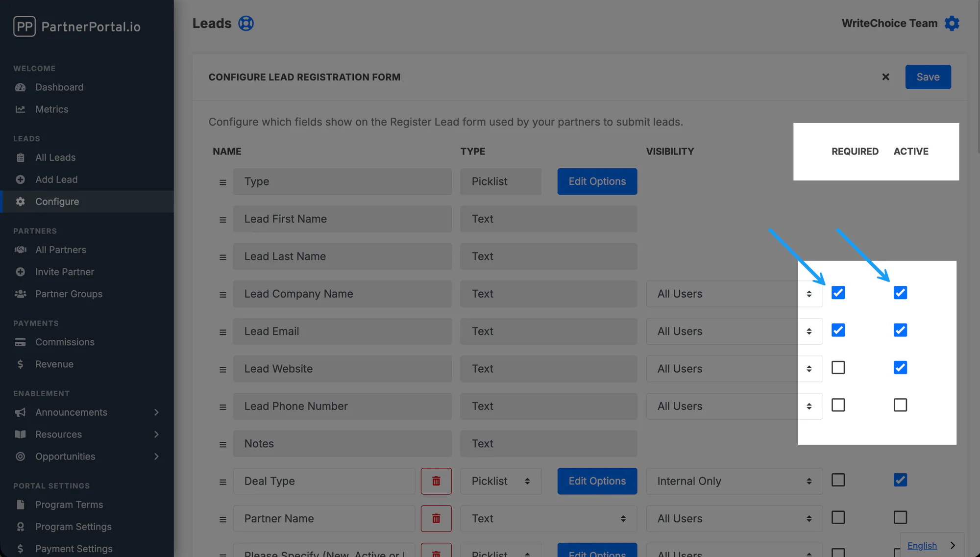Edit Options for Type picklist
Image resolution: width=980 pixels, height=557 pixels.
pyautogui.click(x=597, y=181)
